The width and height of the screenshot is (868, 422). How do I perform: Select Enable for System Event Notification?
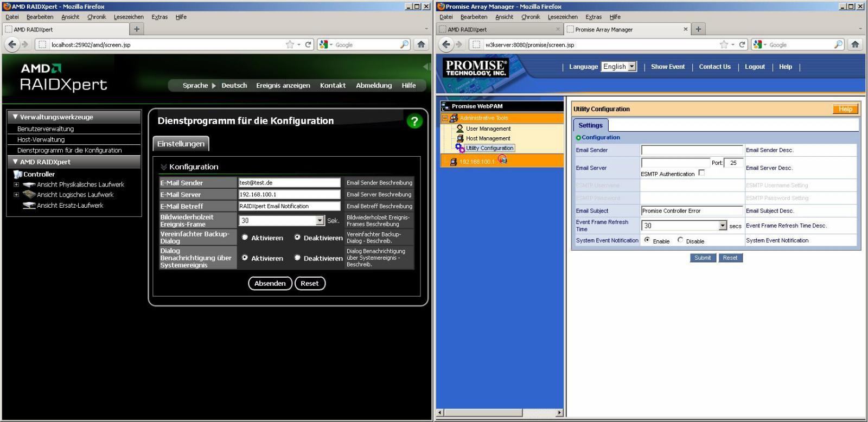(x=647, y=240)
